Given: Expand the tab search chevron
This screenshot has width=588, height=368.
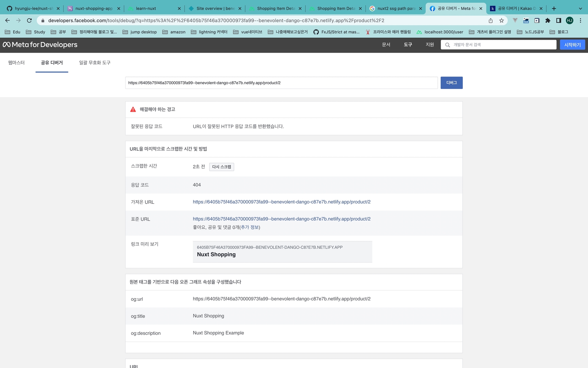Looking at the screenshot, I should tap(580, 9).
